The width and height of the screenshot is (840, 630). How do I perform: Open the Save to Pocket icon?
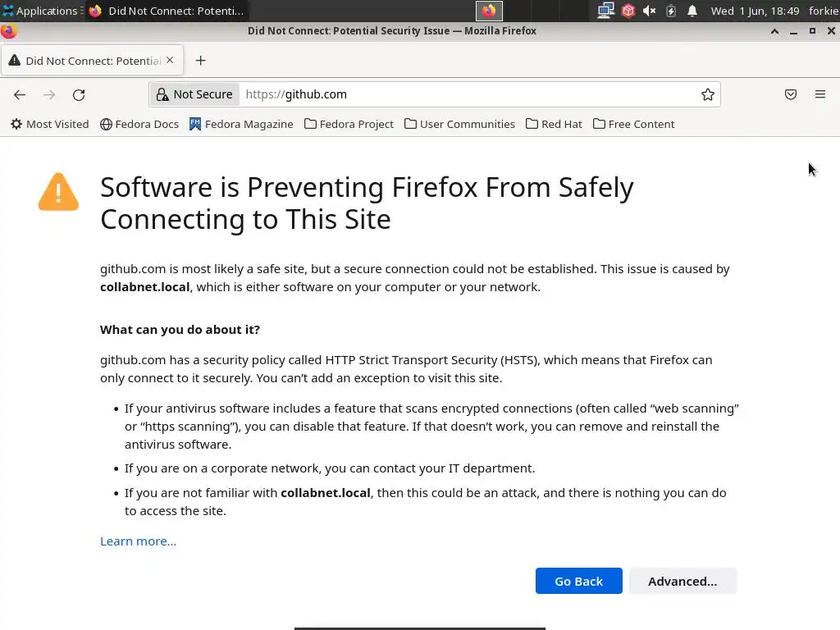click(x=791, y=94)
